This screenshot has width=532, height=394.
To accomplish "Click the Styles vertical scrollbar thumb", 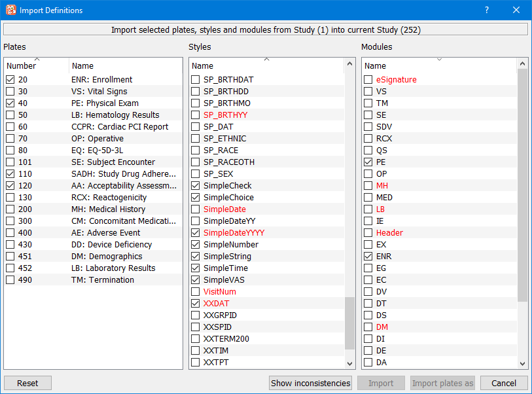I will click(349, 323).
